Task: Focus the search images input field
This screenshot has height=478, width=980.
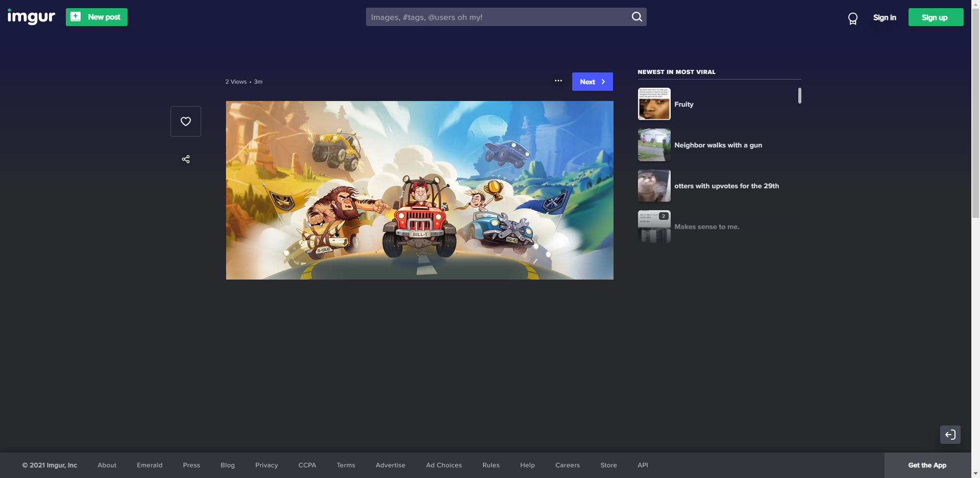Action: pos(498,17)
